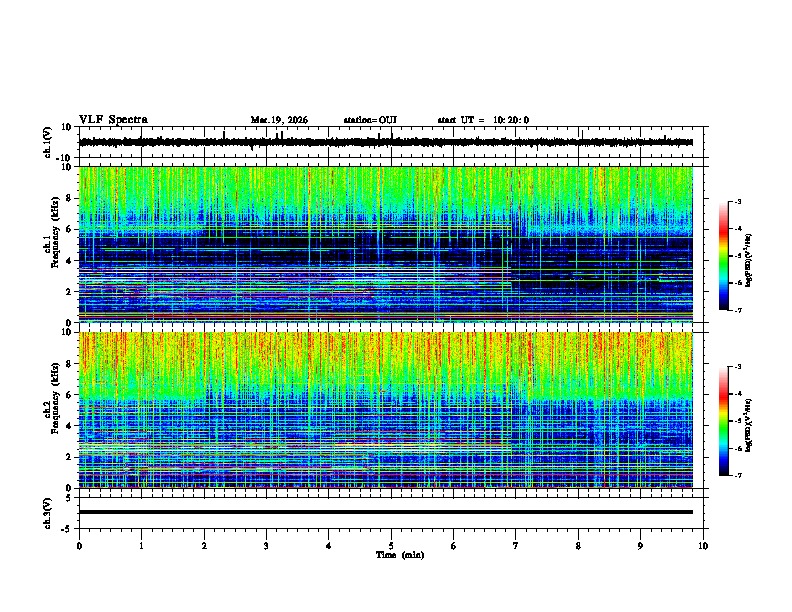Click the ch.1 frequency tick label '4'
The image size is (792, 612).
69,261
